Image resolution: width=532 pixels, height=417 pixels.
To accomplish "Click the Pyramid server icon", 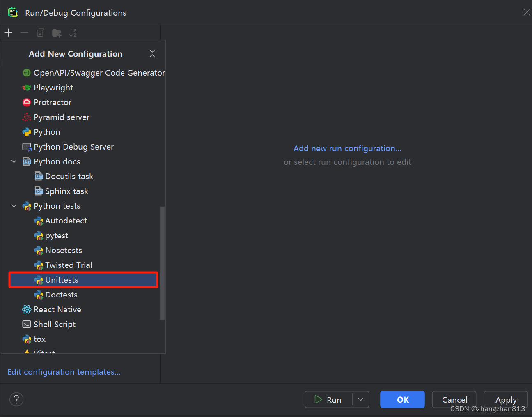I will 27,117.
